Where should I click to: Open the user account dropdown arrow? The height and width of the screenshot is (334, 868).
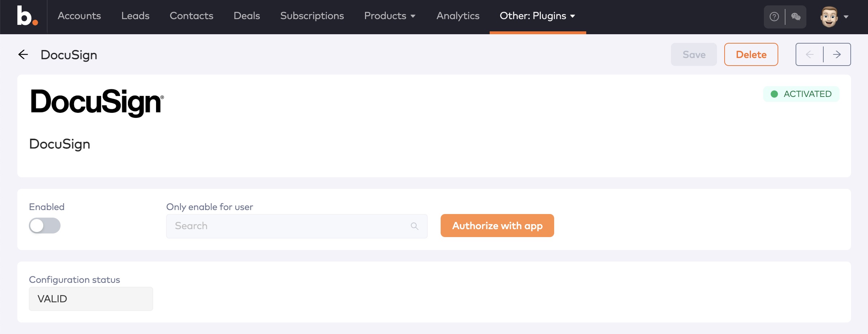coord(846,17)
